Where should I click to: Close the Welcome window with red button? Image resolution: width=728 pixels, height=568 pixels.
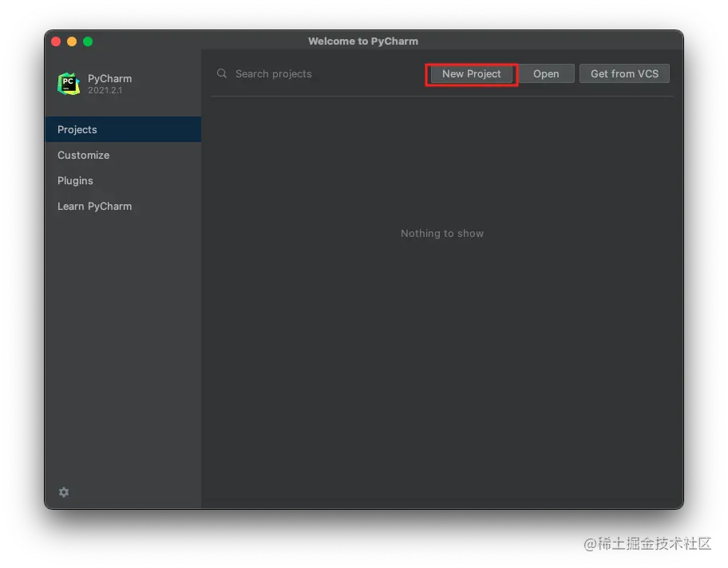pyautogui.click(x=56, y=41)
